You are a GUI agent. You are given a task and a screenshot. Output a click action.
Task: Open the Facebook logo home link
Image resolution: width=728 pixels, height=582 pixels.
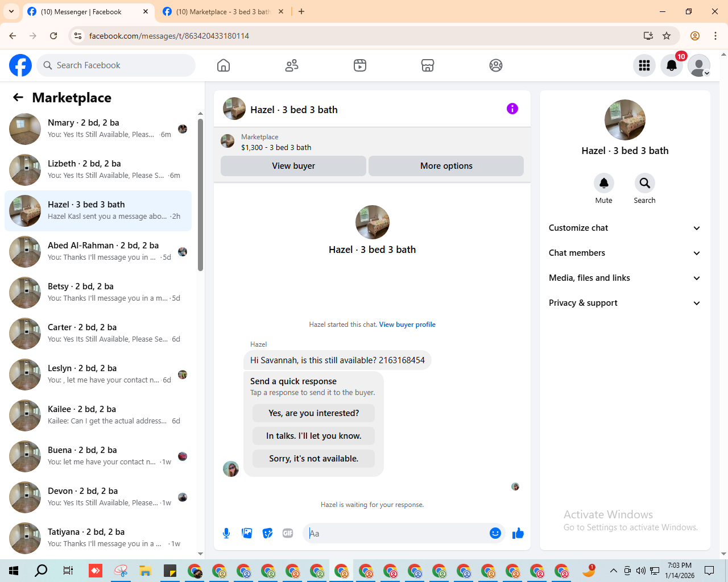20,65
